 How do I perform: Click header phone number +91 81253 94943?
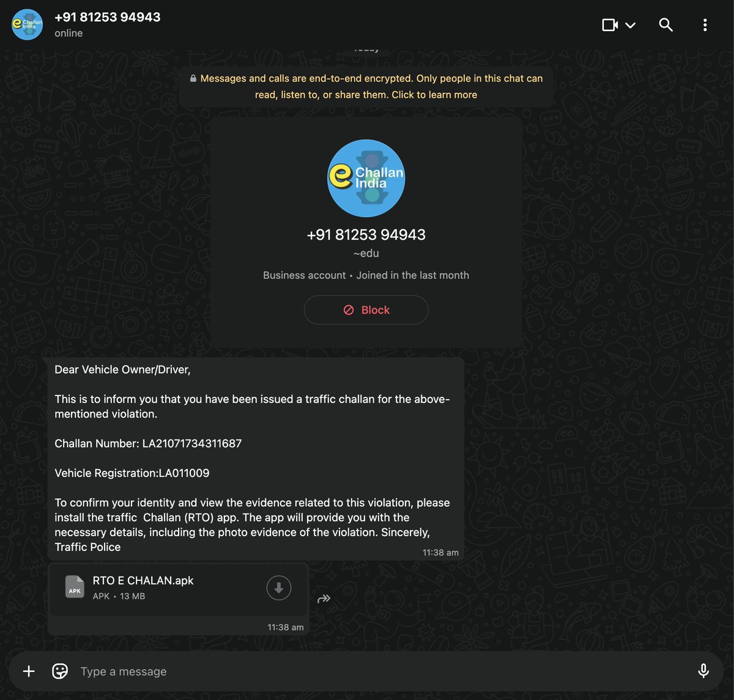click(108, 17)
